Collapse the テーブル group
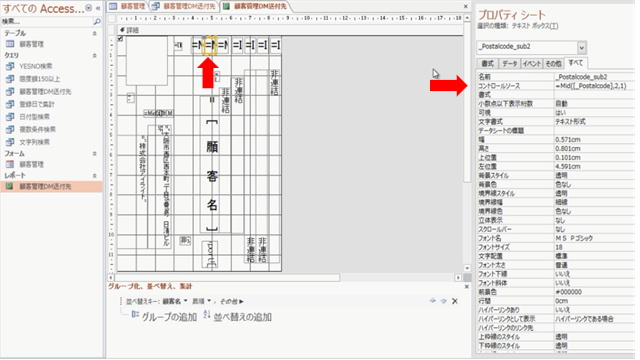This screenshot has height=360, width=640. (95, 33)
